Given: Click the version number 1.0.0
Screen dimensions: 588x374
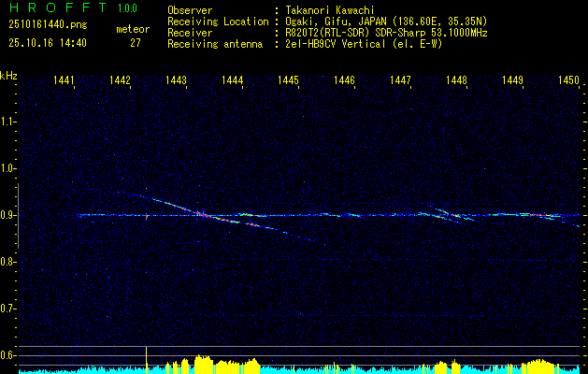Looking at the screenshot, I should point(127,8).
